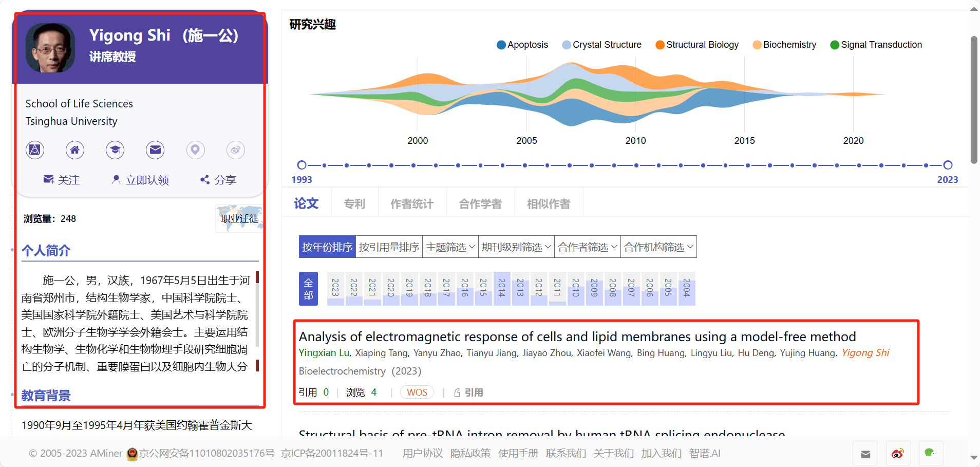Toggle Apoptosis legend in research interest chart
The width and height of the screenshot is (980, 467).
522,45
